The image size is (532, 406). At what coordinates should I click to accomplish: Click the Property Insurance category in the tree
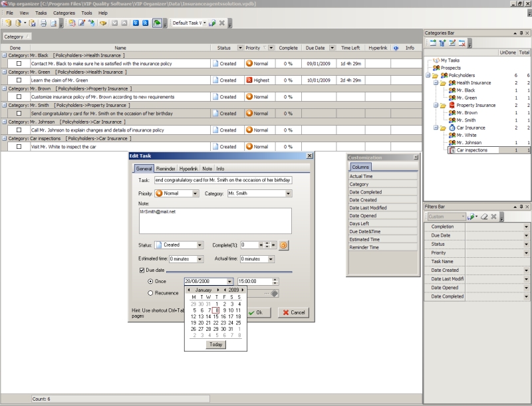point(475,105)
